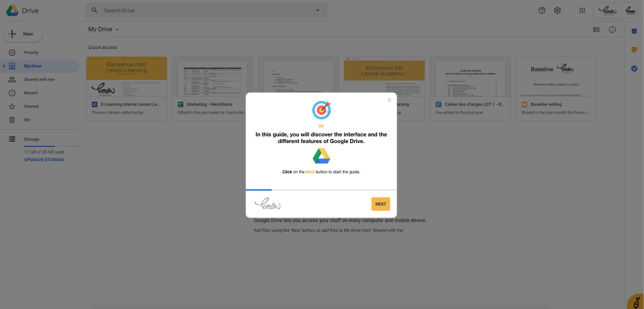644x309 pixels.
Task: Open the Help question mark icon
Action: click(542, 10)
